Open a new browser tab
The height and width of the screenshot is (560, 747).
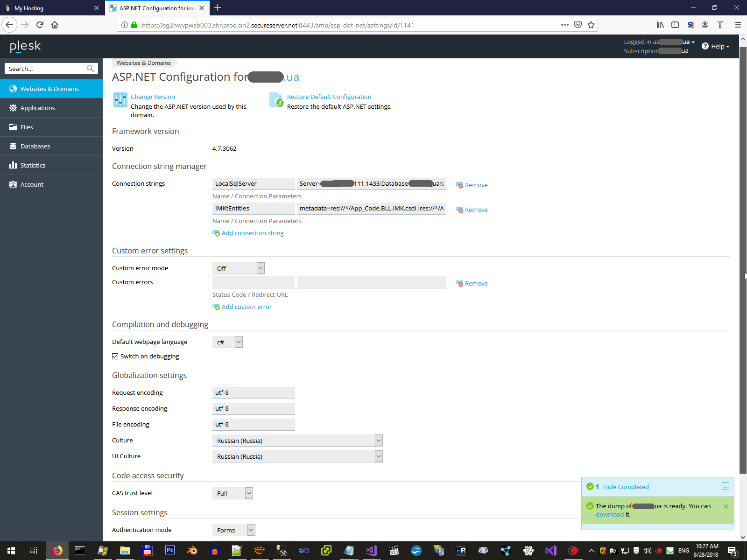(x=218, y=7)
